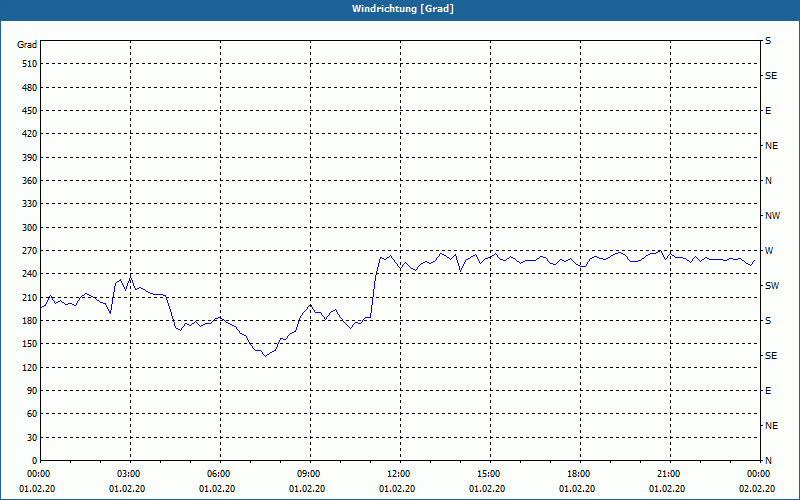Select the 00:00 label above 02.02.20

click(759, 474)
